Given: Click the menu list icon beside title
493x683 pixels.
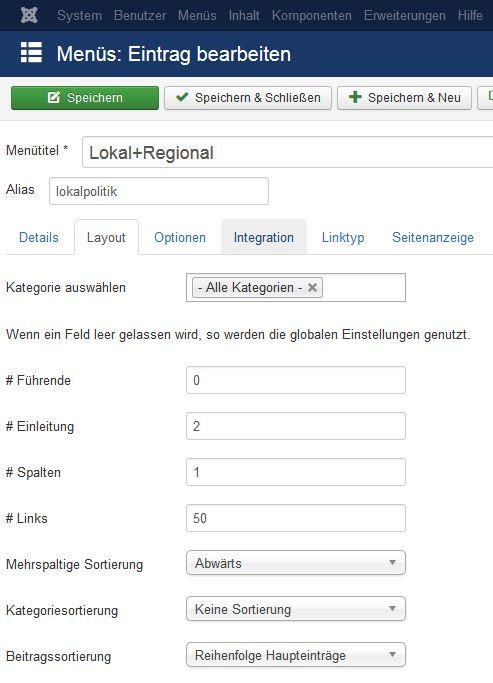Looking at the screenshot, I should pos(31,53).
